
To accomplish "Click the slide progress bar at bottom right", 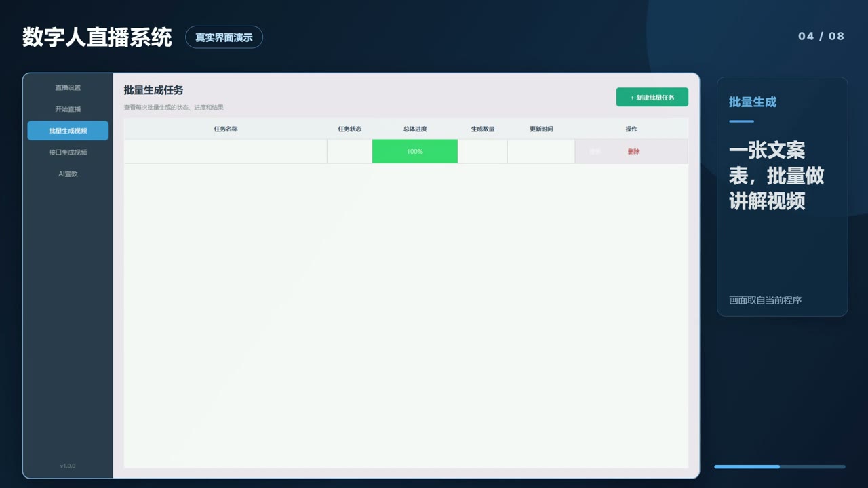I will [x=780, y=466].
